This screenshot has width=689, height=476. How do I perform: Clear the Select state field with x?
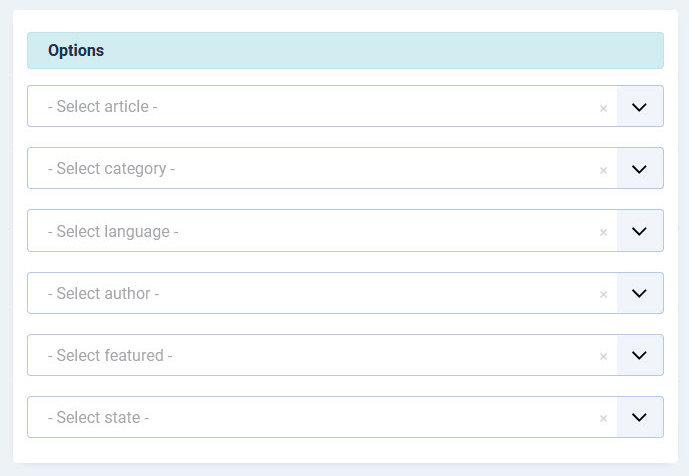pos(603,419)
